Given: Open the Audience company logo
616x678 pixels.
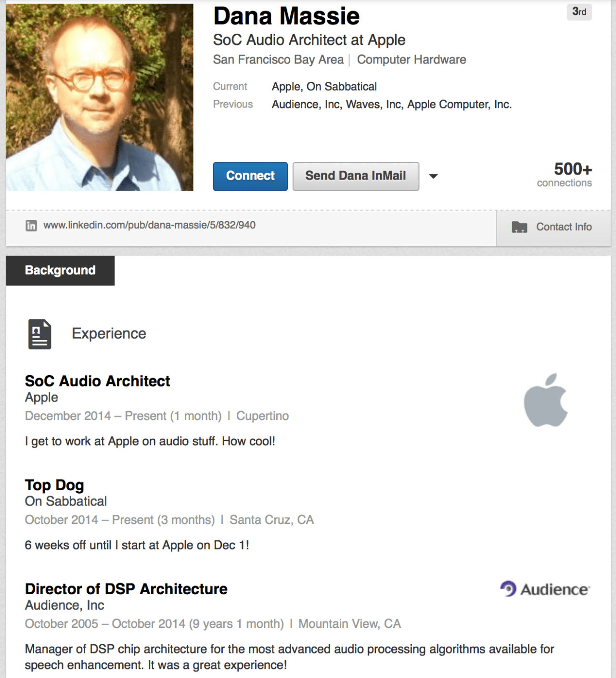Looking at the screenshot, I should click(x=545, y=589).
